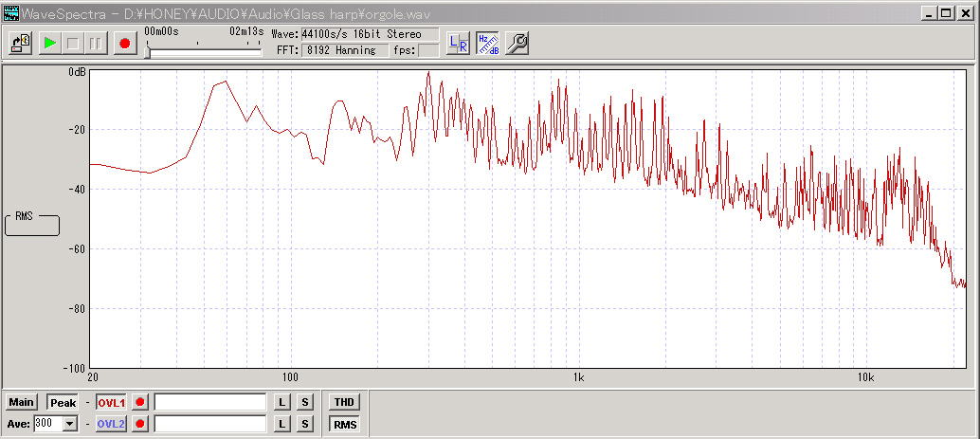Toggle the OVL1 overlay button
The width and height of the screenshot is (980, 439).
(x=111, y=403)
